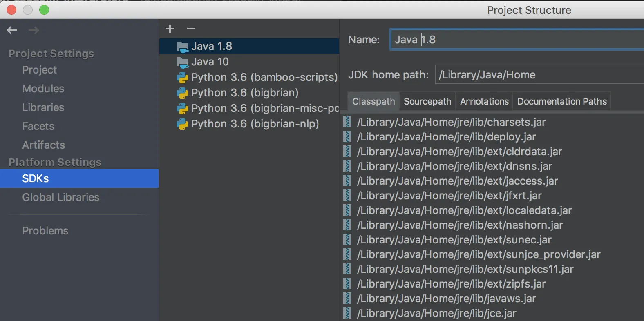Click the JDK home path field

539,75
